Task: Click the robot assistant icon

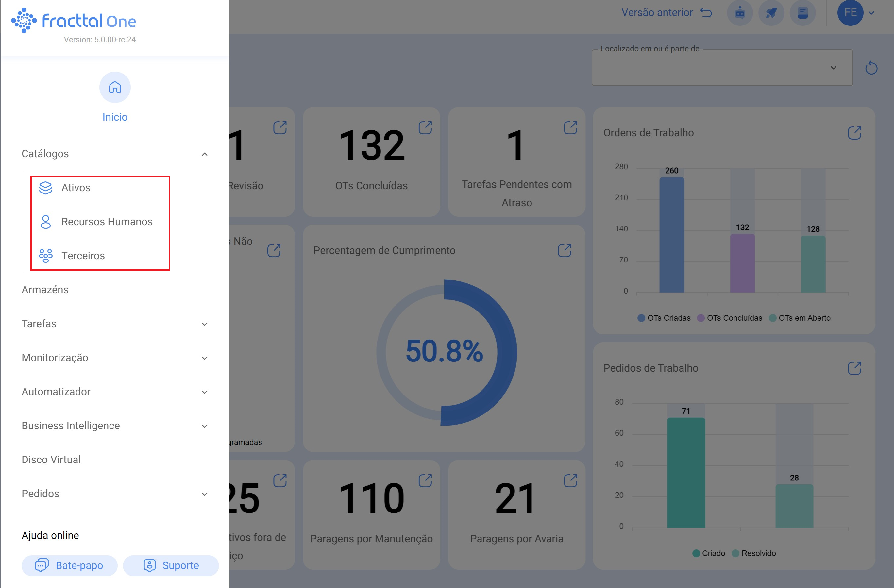Action: tap(739, 13)
